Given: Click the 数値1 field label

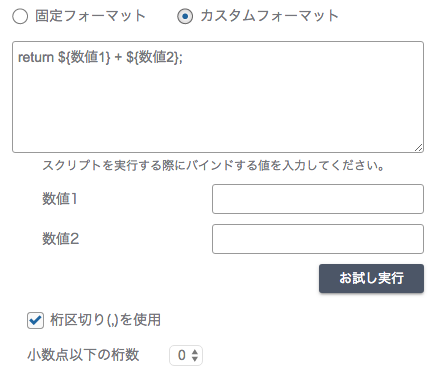Looking at the screenshot, I should tap(60, 199).
